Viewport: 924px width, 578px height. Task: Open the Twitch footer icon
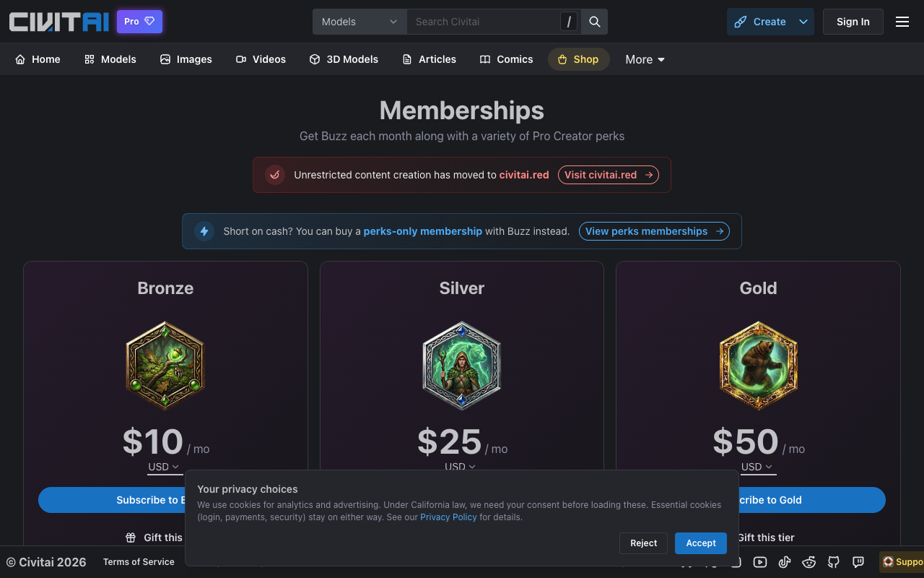(x=858, y=562)
